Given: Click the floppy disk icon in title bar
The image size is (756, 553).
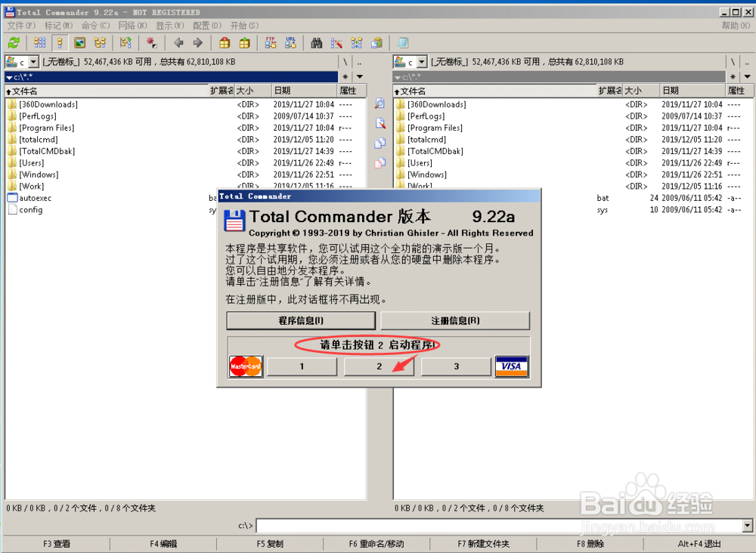Looking at the screenshot, I should point(10,12).
